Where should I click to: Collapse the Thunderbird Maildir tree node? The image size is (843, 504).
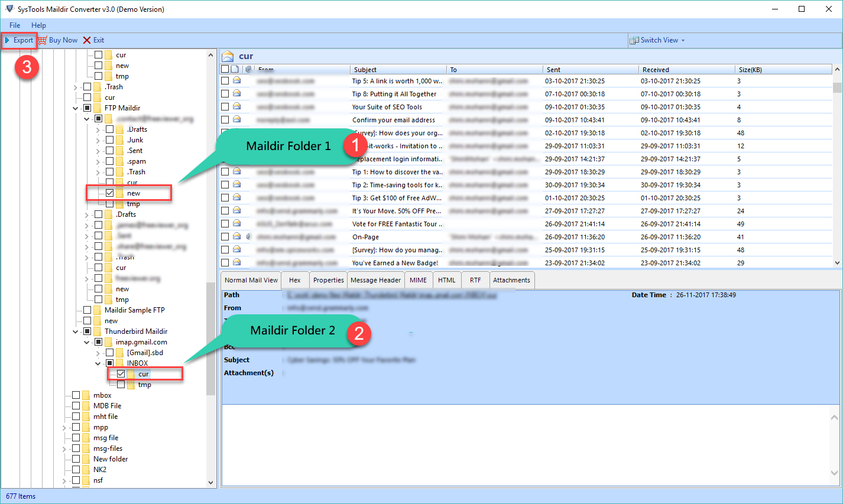pyautogui.click(x=76, y=331)
